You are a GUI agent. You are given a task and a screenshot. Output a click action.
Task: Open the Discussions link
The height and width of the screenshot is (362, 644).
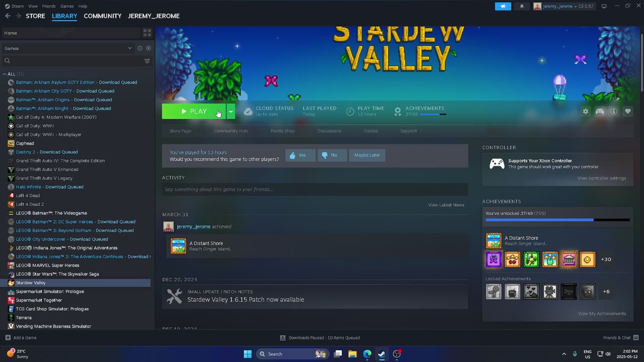330,131
